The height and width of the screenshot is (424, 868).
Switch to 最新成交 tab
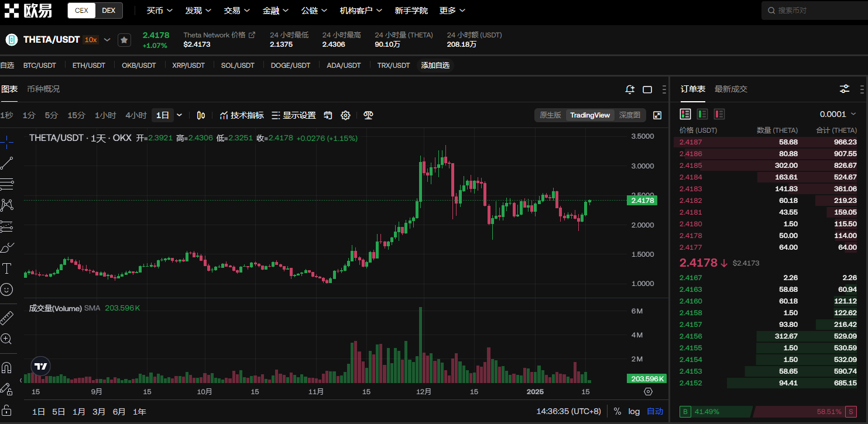point(730,89)
